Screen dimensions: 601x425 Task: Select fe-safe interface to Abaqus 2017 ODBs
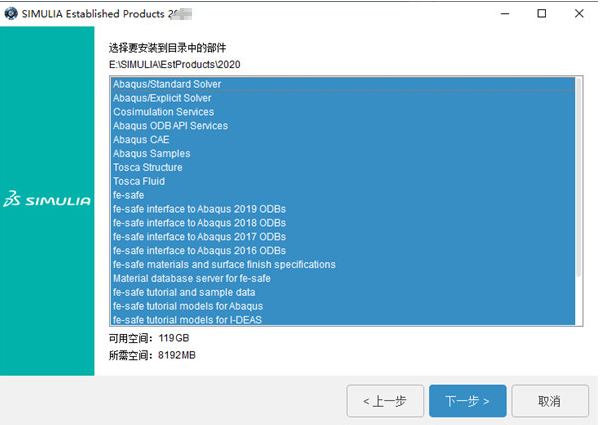[343, 236]
